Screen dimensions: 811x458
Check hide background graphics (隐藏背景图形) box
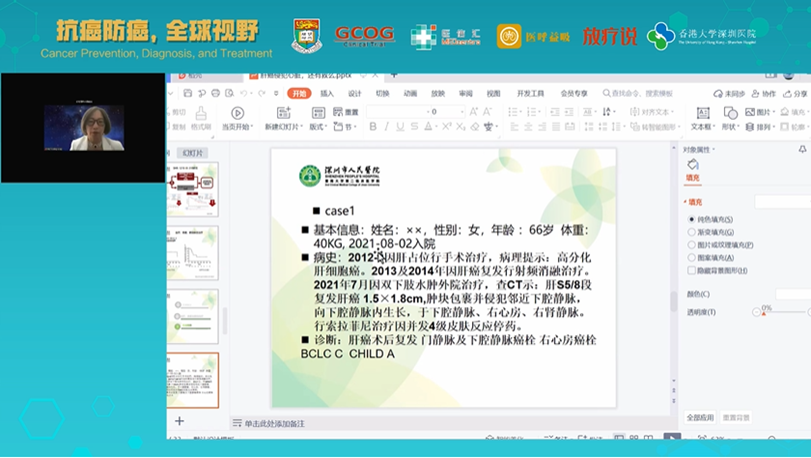point(692,270)
